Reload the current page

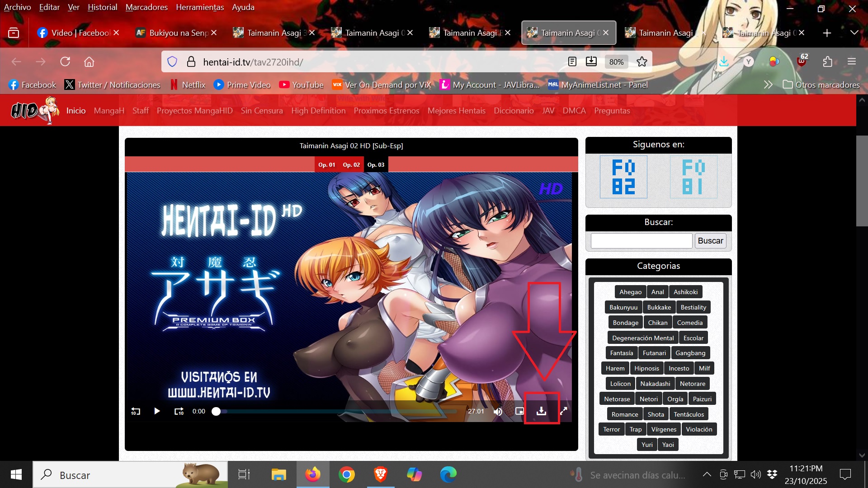click(65, 61)
